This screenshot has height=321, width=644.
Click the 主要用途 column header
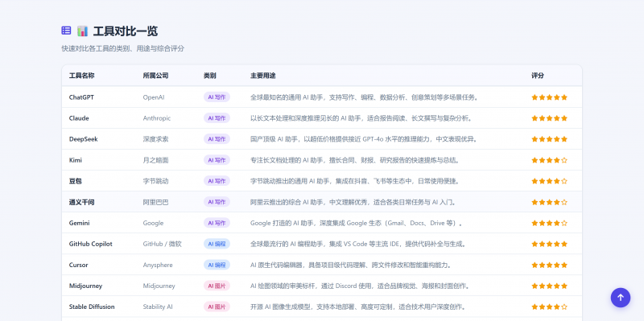pos(263,76)
